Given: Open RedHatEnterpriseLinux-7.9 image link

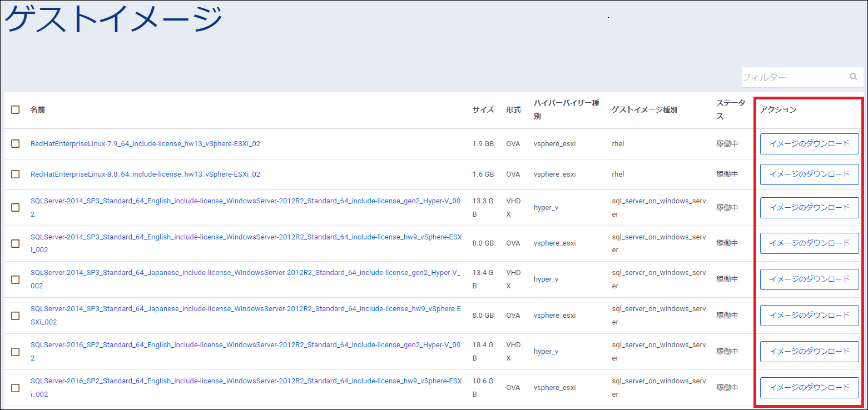Looking at the screenshot, I should pos(145,144).
